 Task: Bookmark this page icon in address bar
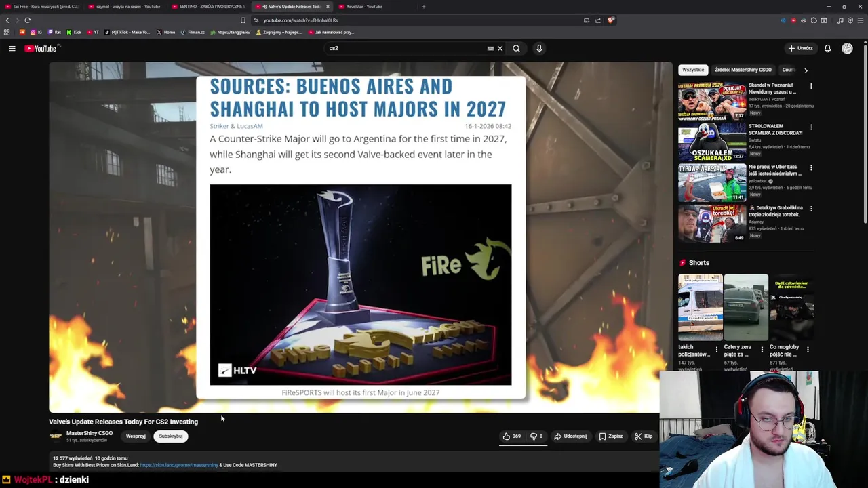tap(243, 20)
